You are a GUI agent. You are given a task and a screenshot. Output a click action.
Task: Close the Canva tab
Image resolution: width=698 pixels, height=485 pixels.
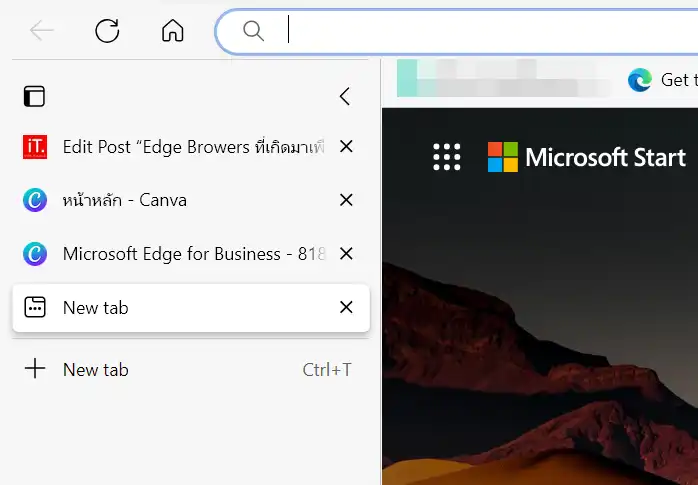pos(346,200)
